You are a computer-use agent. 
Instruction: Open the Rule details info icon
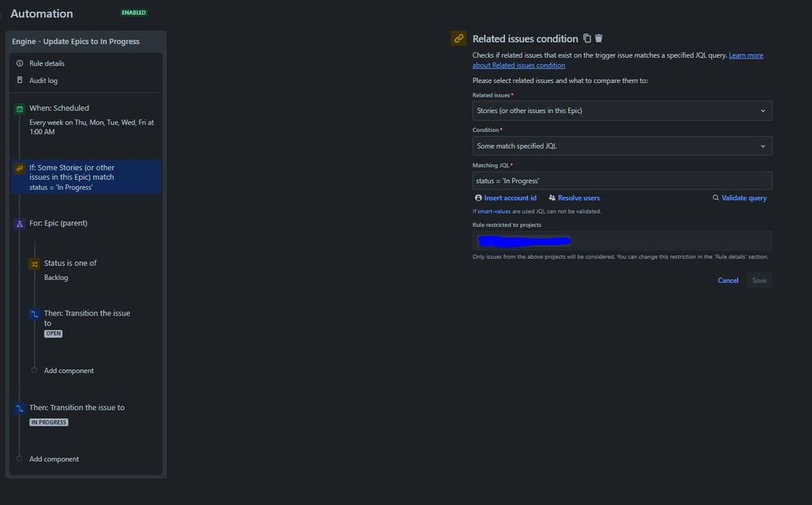pyautogui.click(x=18, y=63)
